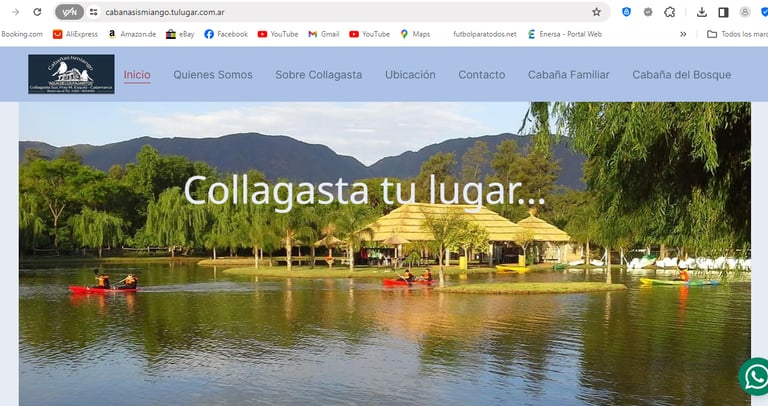Bookmark this page with the star icon
Screen dimensions: 768x406
596,12
